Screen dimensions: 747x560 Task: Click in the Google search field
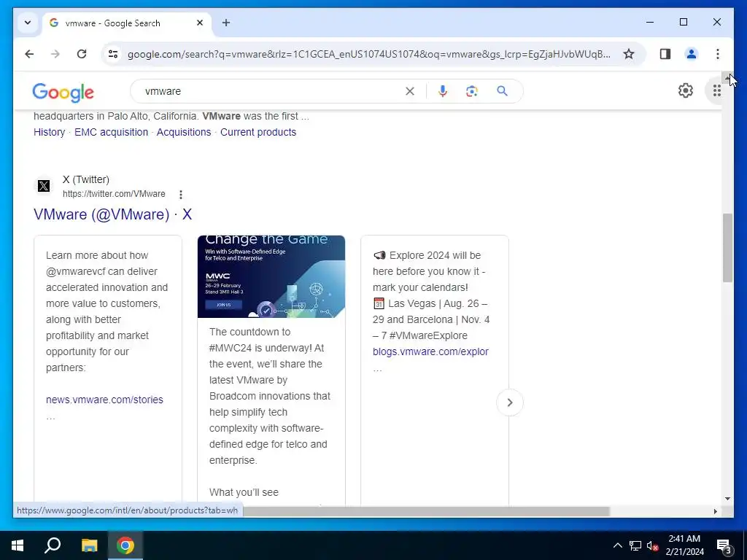tap(271, 91)
